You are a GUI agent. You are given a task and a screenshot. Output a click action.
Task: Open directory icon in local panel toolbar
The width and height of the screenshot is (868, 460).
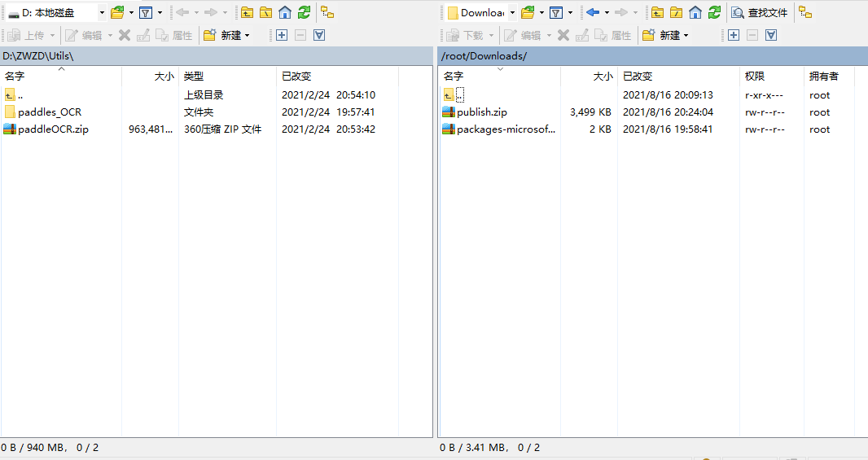tap(116, 12)
